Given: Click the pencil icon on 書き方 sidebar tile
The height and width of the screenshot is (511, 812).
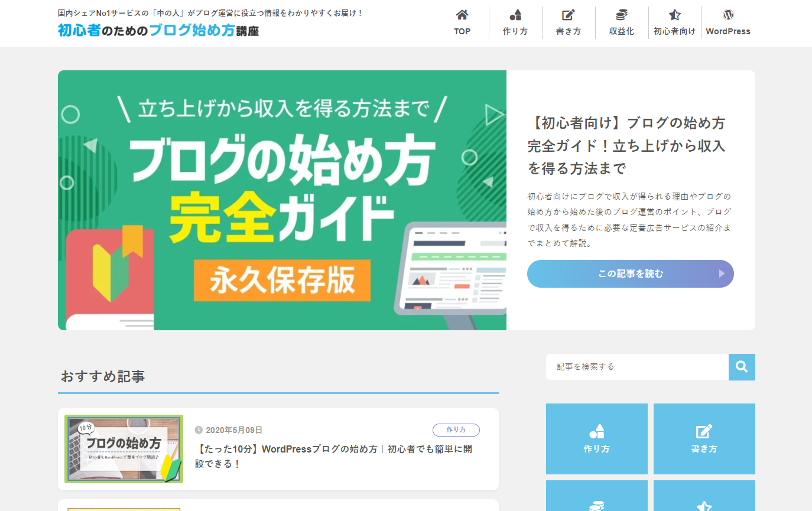Looking at the screenshot, I should (x=704, y=431).
